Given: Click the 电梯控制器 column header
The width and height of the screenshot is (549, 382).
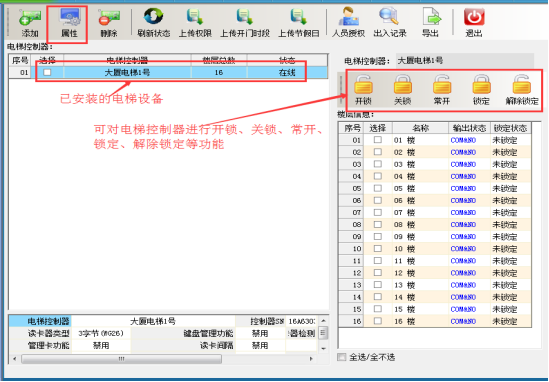Looking at the screenshot, I should click(x=127, y=60).
